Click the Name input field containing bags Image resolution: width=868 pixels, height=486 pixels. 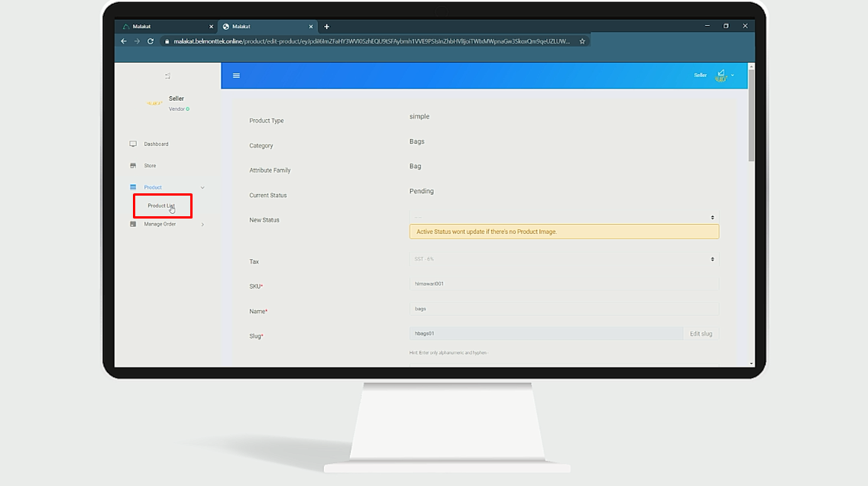(x=564, y=309)
